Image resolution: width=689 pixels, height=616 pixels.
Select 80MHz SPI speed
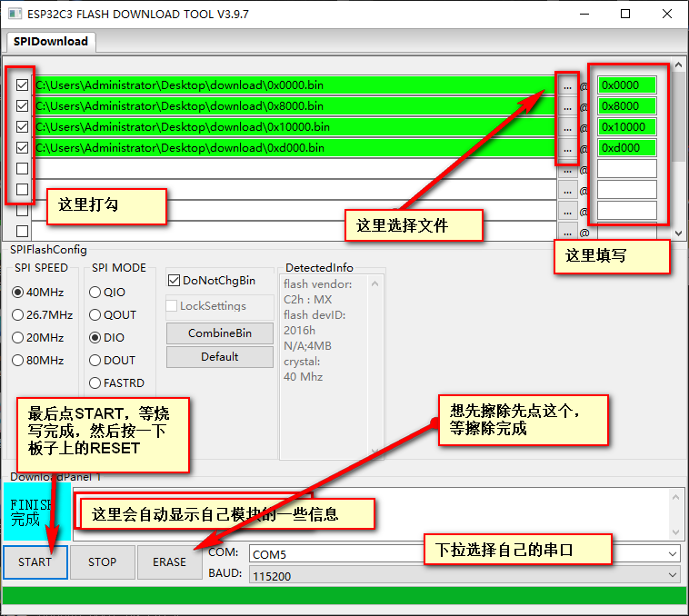38,361
